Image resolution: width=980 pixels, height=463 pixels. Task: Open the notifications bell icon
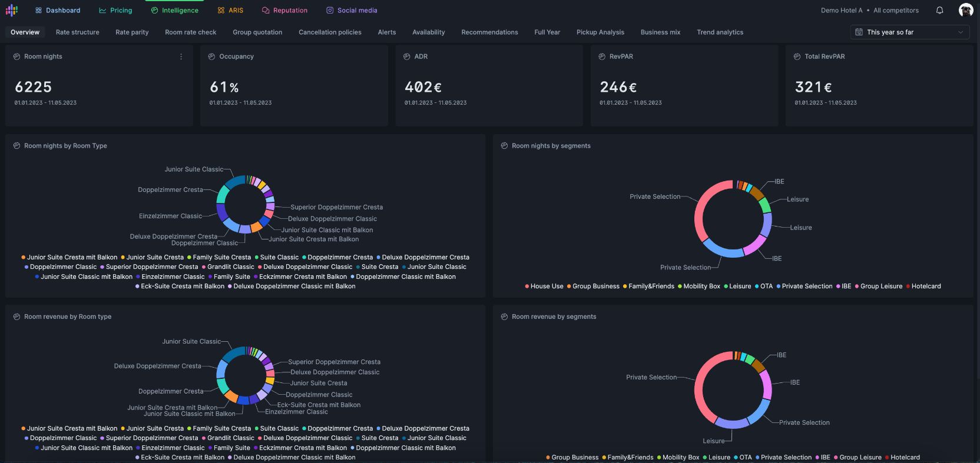[x=940, y=10]
